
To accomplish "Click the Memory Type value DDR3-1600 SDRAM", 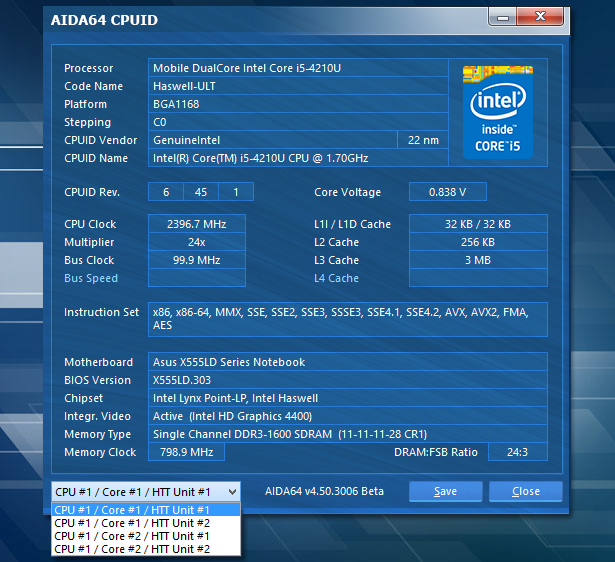I will click(348, 434).
